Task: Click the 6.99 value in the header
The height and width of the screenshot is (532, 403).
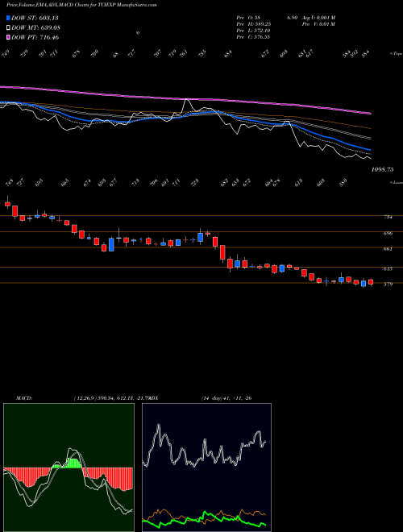Action: tap(292, 17)
